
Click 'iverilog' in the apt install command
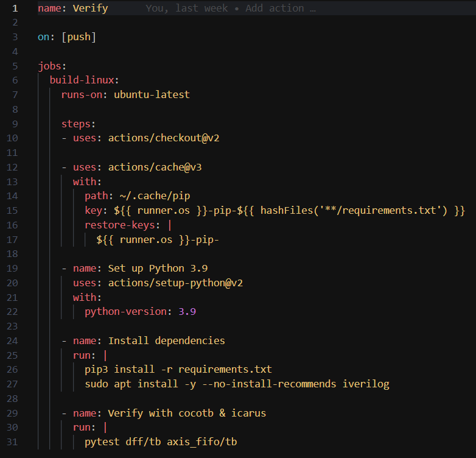pos(365,384)
